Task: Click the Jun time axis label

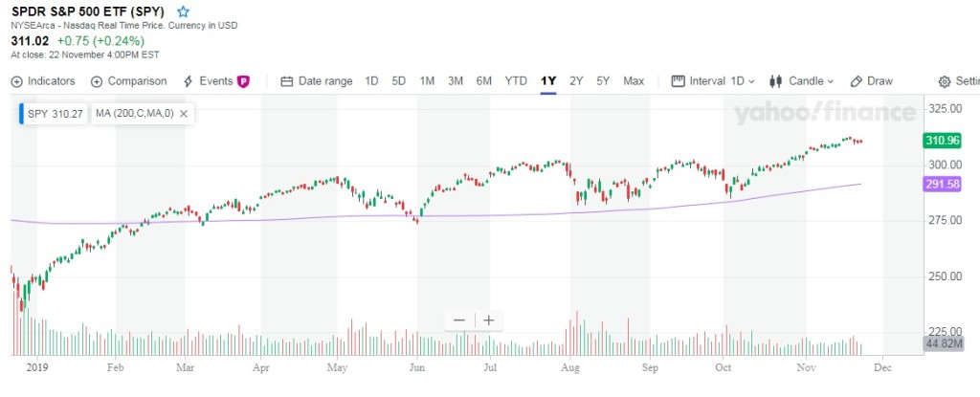Action: point(416,368)
